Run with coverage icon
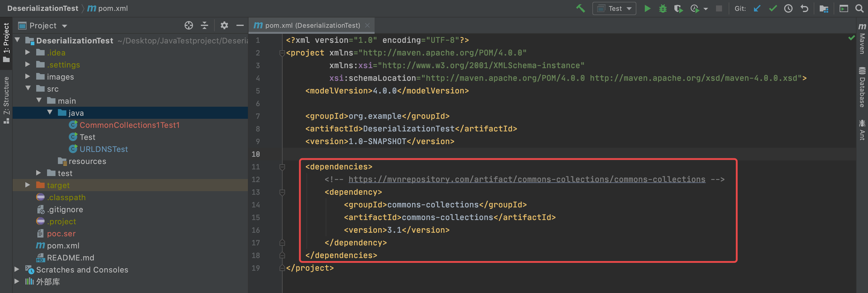Viewport: 868px width, 293px height. (678, 8)
